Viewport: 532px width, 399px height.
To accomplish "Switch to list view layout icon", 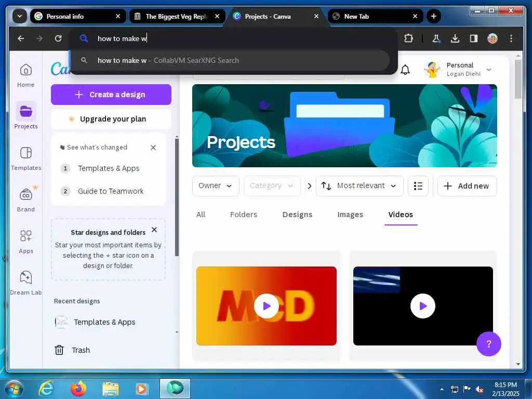I will coord(418,186).
